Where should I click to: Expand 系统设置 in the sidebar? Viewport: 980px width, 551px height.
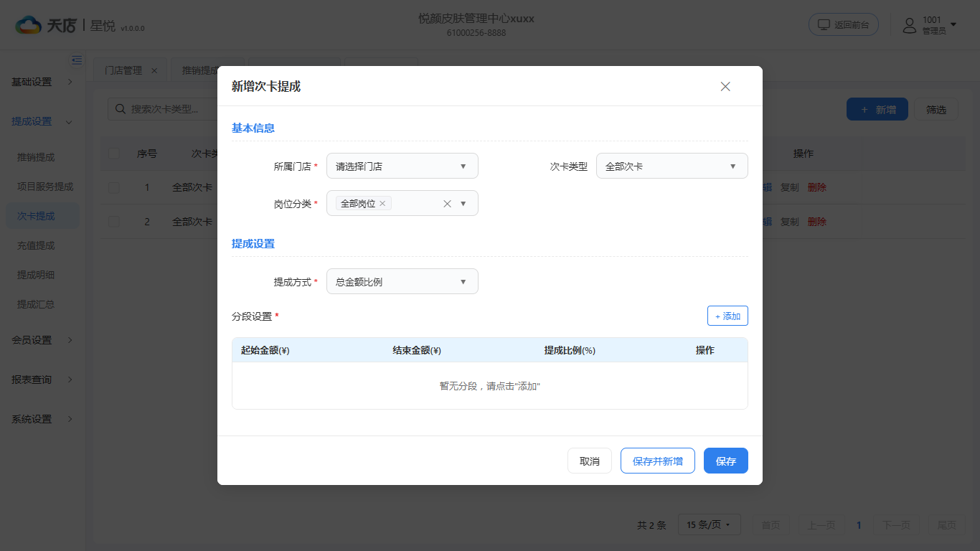[42, 419]
